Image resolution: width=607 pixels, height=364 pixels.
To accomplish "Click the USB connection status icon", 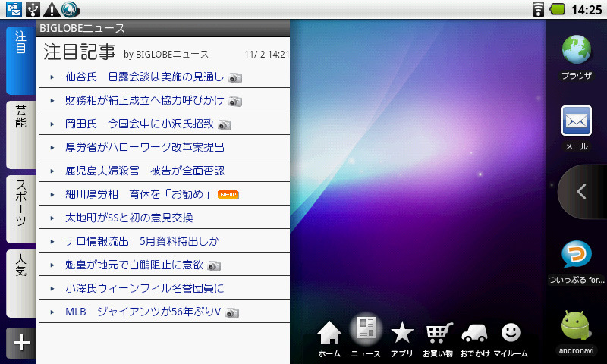I will coord(33,9).
